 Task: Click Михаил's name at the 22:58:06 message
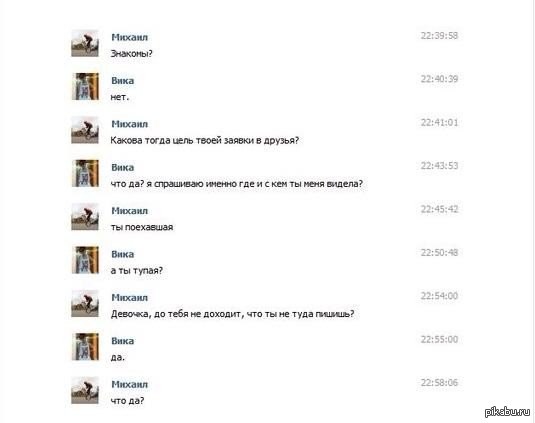click(x=129, y=384)
